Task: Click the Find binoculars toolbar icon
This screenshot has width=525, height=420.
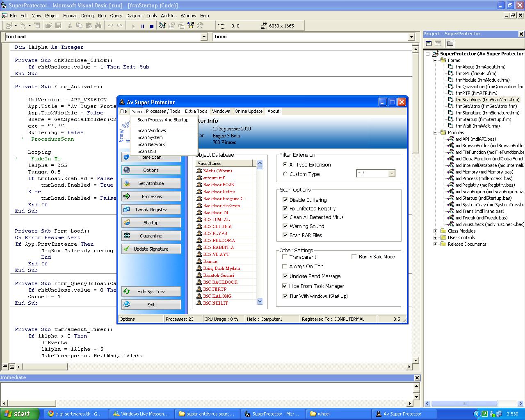Action: pos(98,26)
